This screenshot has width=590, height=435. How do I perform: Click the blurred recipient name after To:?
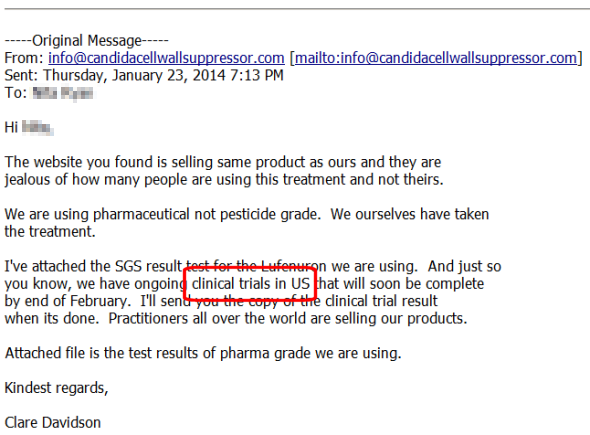point(62,93)
